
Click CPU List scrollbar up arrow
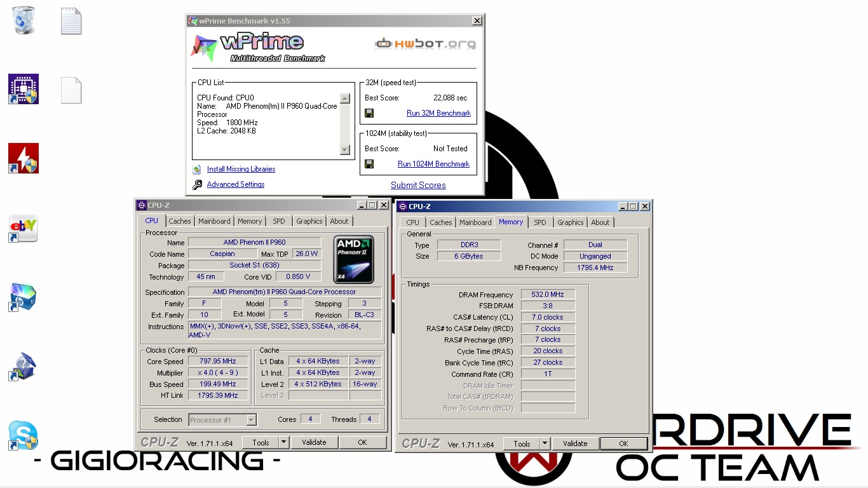click(x=345, y=98)
